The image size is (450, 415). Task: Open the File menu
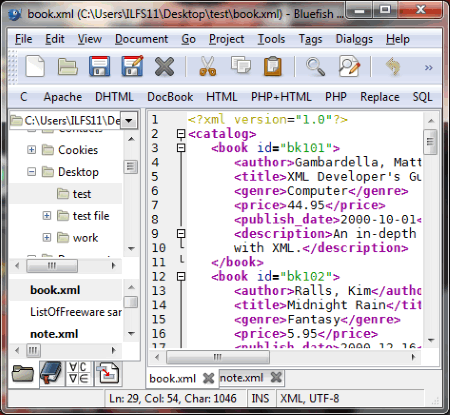[x=23, y=39]
